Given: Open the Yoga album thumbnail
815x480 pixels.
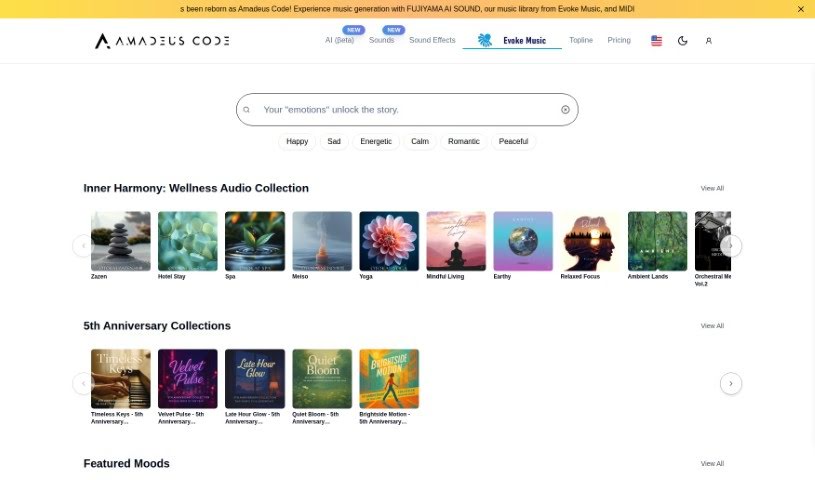Looking at the screenshot, I should tap(389, 241).
